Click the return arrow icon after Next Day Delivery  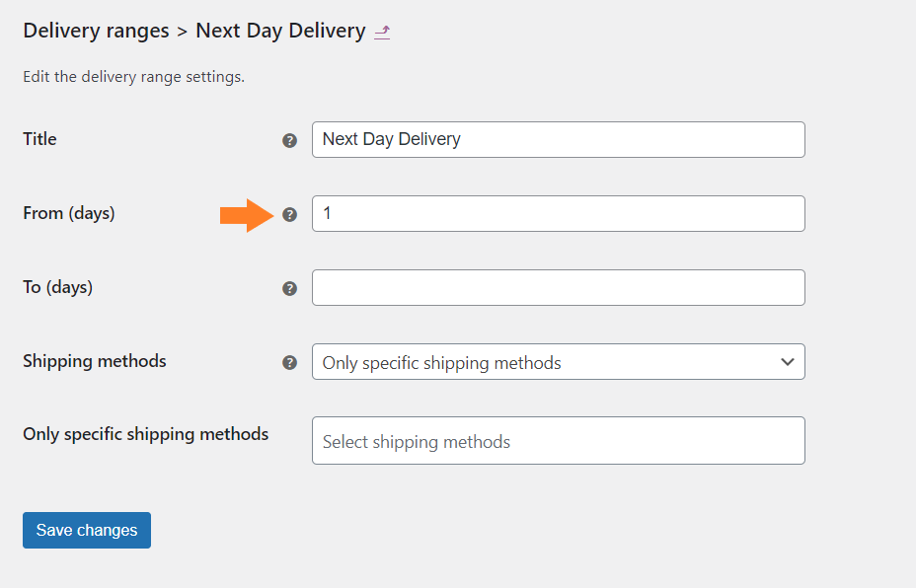382,32
